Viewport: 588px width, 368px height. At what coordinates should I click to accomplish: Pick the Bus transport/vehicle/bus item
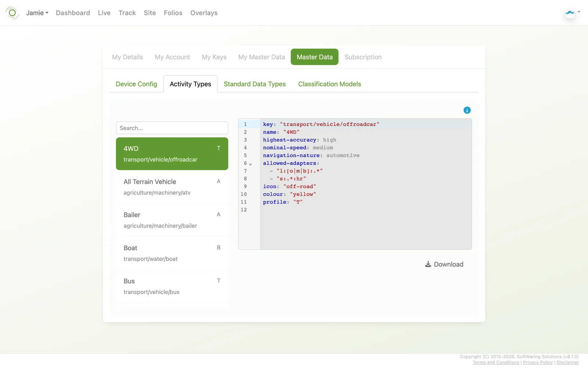click(x=172, y=286)
